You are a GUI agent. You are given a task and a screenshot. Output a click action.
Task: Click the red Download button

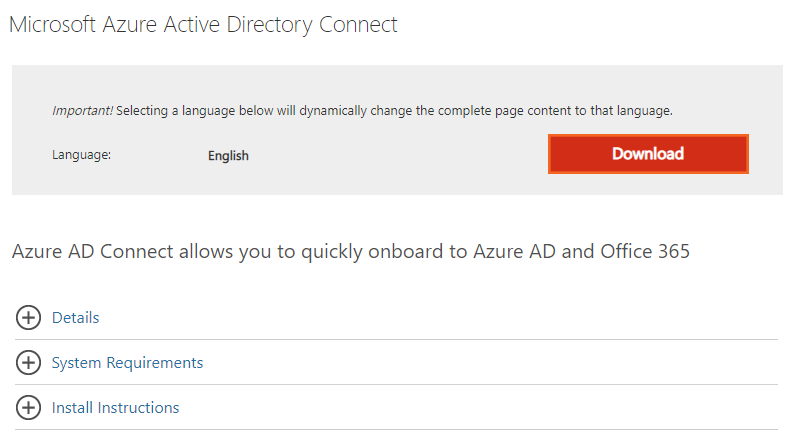pyautogui.click(x=648, y=154)
